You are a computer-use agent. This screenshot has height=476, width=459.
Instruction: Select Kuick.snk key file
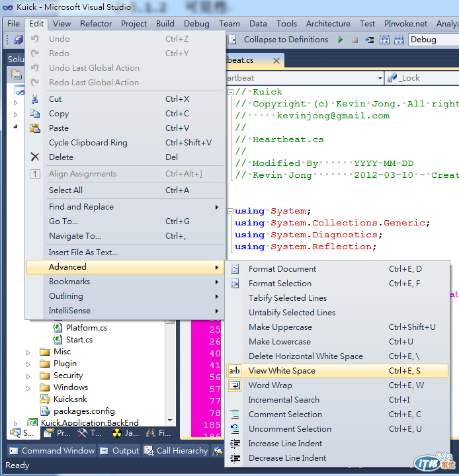(70, 399)
